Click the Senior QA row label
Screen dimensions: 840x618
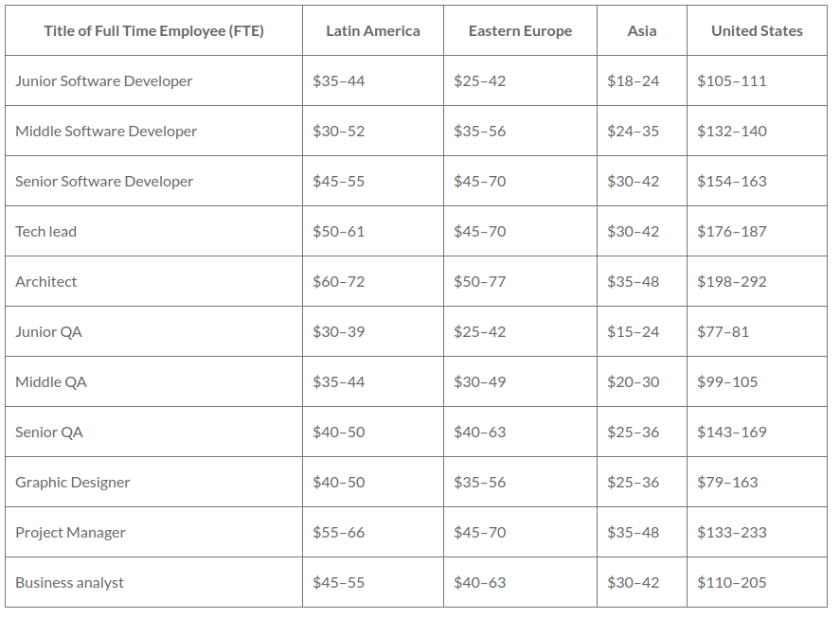pos(49,433)
